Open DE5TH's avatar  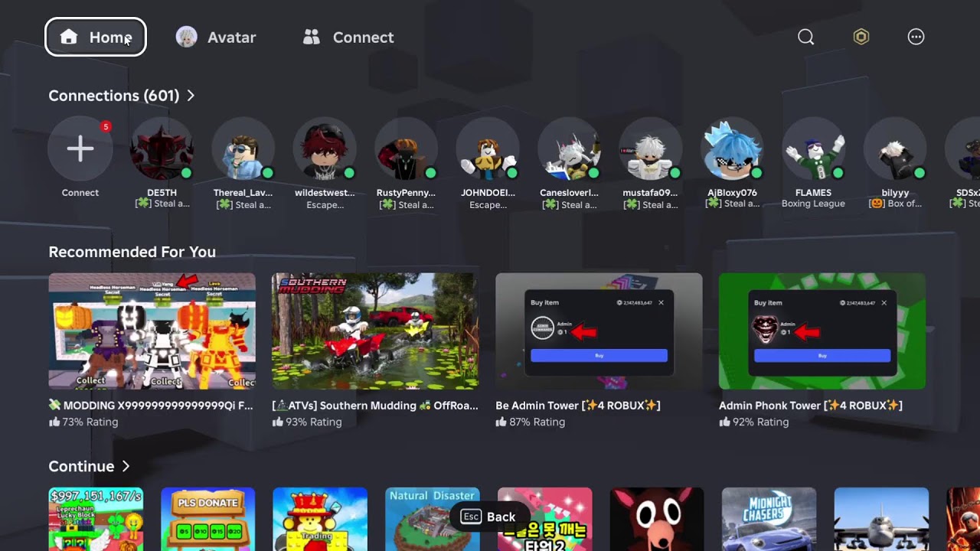pyautogui.click(x=162, y=148)
